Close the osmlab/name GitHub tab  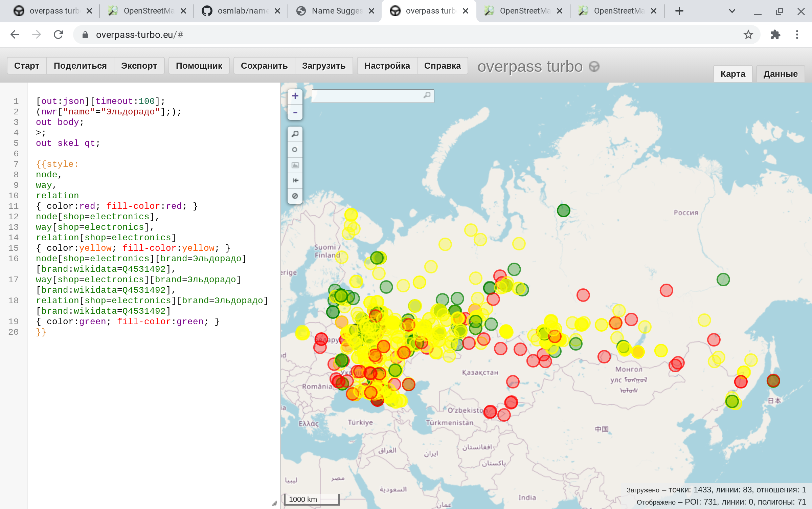[x=277, y=11]
